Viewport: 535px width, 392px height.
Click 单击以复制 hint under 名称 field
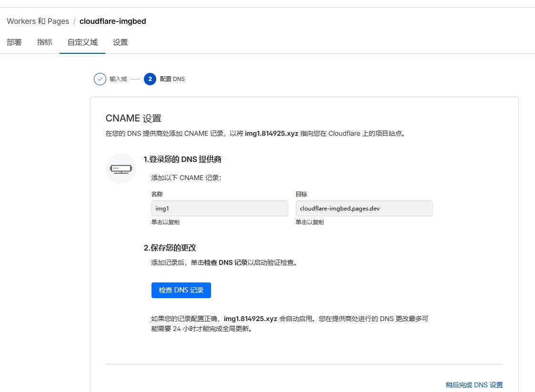click(165, 222)
